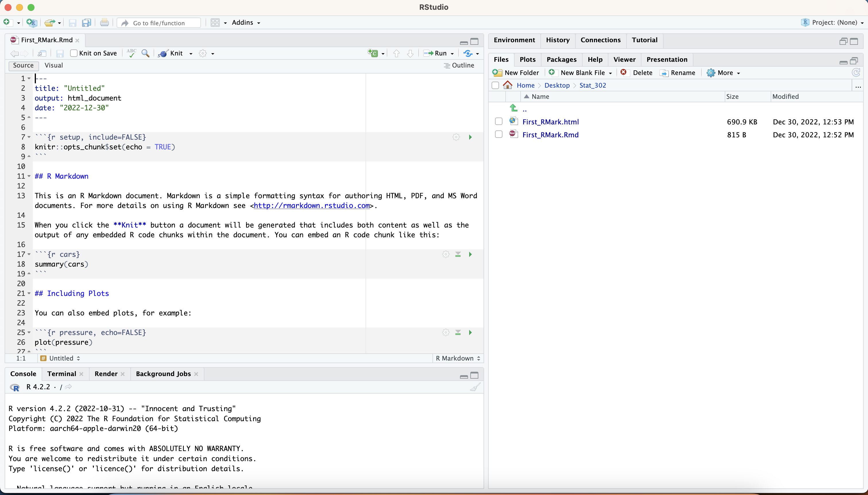Click the create a project icon
This screenshot has height=495, width=868.
click(31, 23)
